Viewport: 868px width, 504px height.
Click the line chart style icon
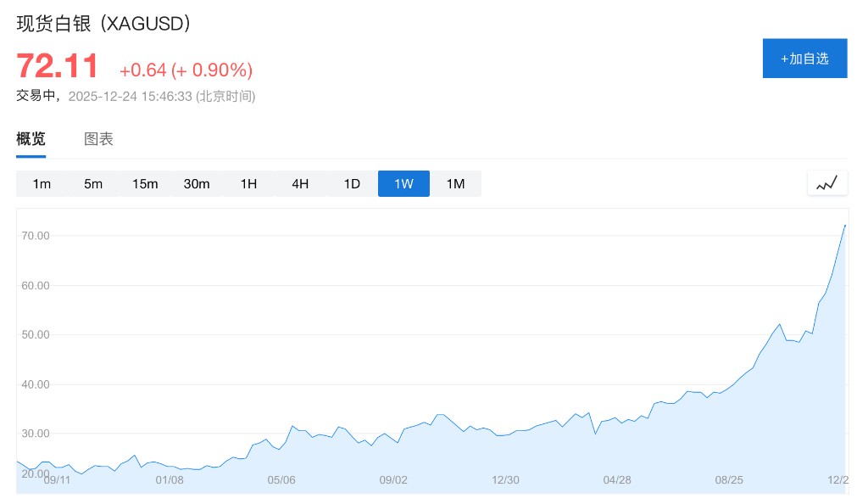826,183
